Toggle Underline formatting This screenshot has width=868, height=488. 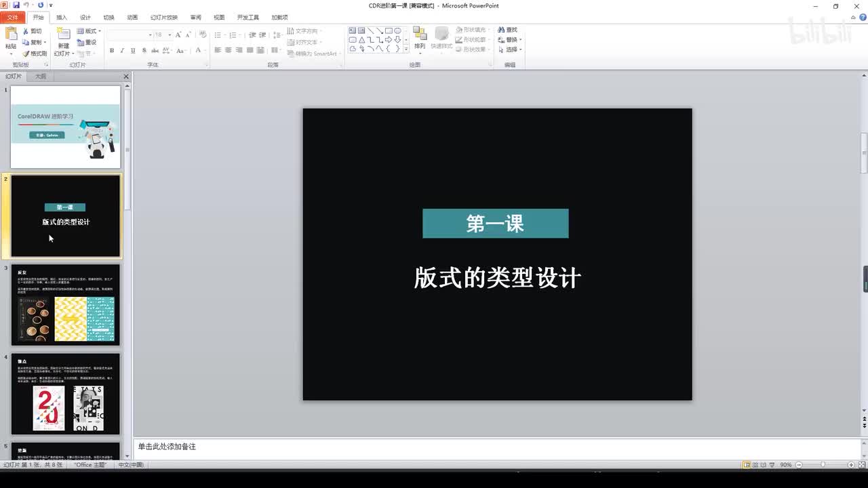(x=133, y=50)
